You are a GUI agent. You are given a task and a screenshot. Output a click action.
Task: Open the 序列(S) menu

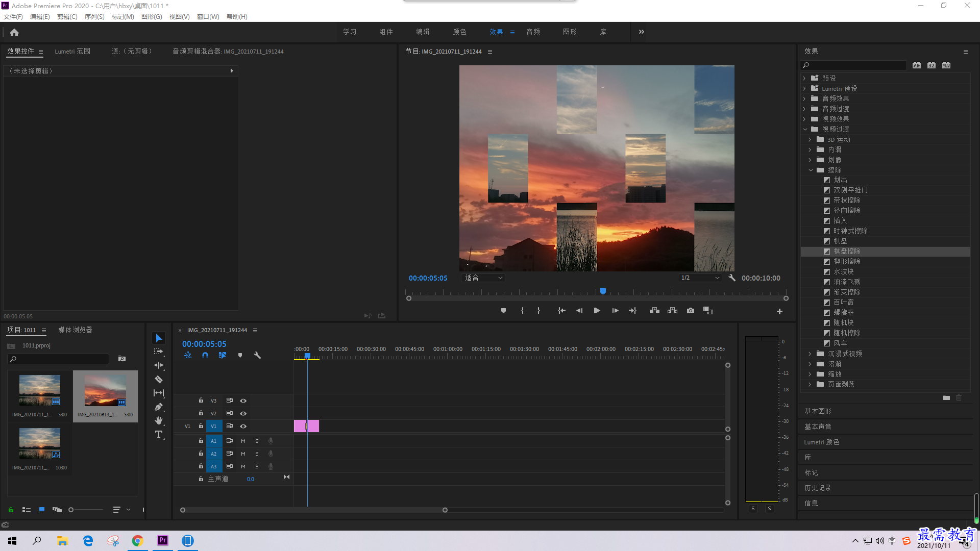[94, 17]
